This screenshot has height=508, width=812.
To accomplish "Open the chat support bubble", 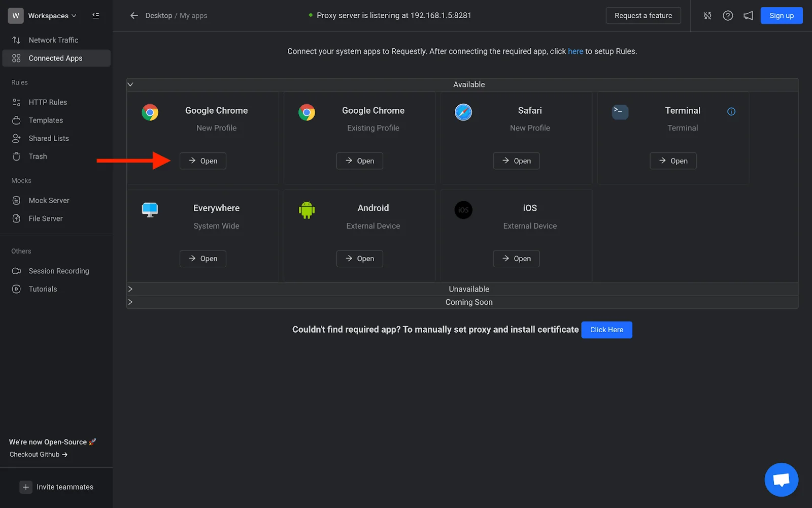I will (x=782, y=480).
